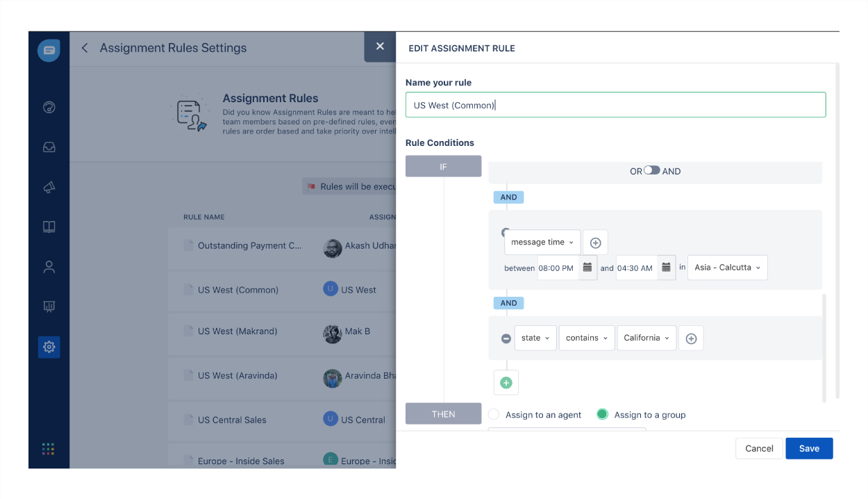The width and height of the screenshot is (868, 499).
Task: Open the settings gear in the sidebar
Action: tap(49, 347)
